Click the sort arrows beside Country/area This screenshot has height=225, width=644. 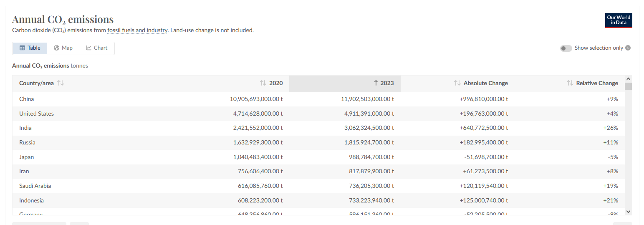coord(61,83)
